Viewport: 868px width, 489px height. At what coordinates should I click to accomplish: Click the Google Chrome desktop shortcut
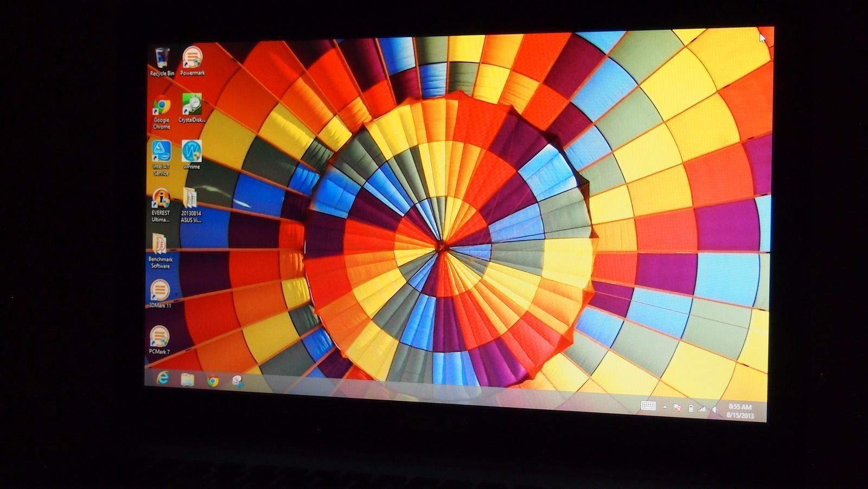[x=162, y=107]
